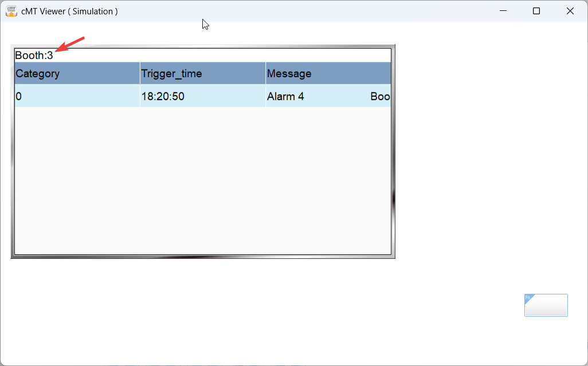Screen dimensions: 588x366
Task: Click the Category column header
Action: (x=38, y=73)
